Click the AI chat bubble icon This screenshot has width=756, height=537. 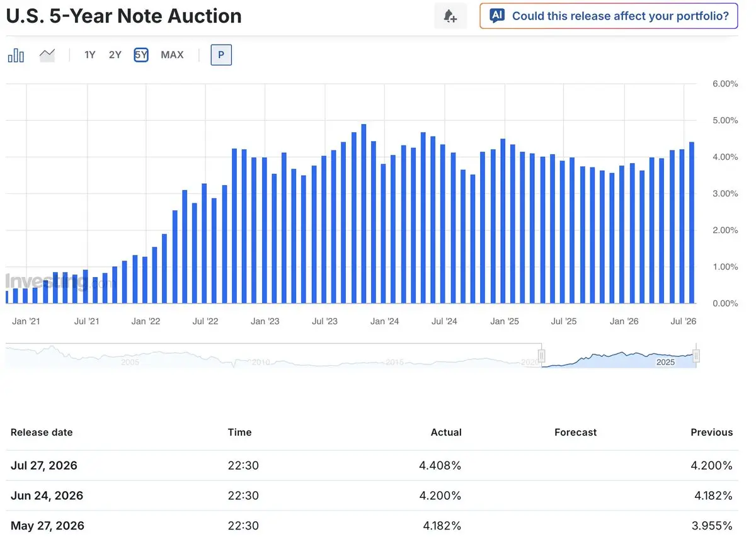pyautogui.click(x=497, y=16)
